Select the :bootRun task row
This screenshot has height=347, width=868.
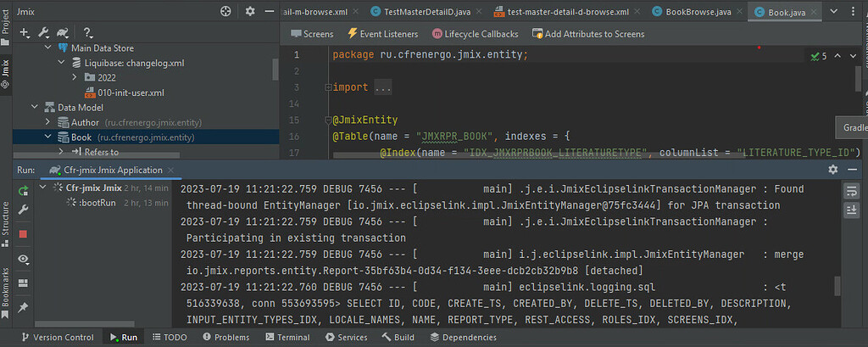pyautogui.click(x=117, y=203)
